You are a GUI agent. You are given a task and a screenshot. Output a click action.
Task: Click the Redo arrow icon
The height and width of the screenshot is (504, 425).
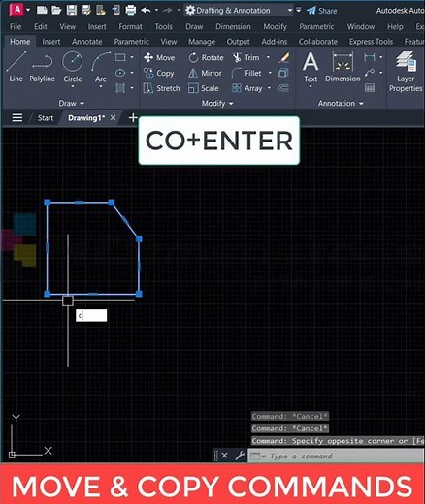tap(168, 11)
